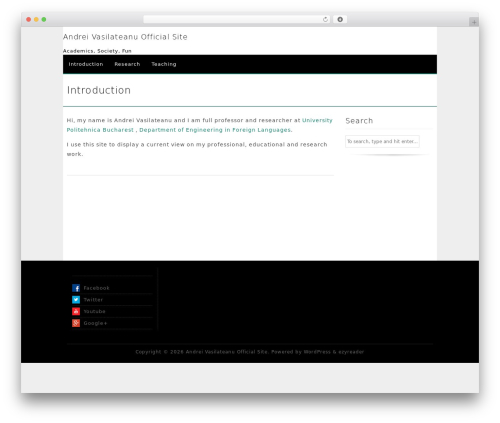Click the tagline Academics. Society. Fun
Image resolution: width=500 pixels, height=423 pixels.
point(97,51)
